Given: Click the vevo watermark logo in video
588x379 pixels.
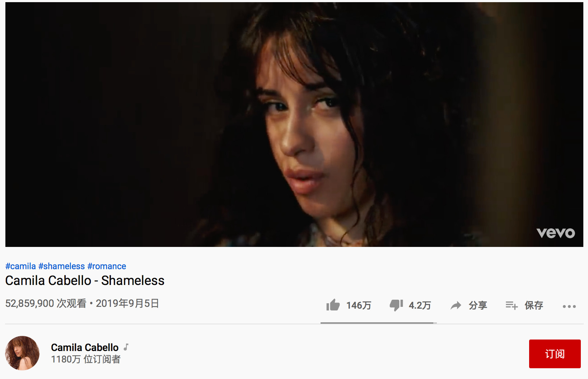Looking at the screenshot, I should (556, 233).
